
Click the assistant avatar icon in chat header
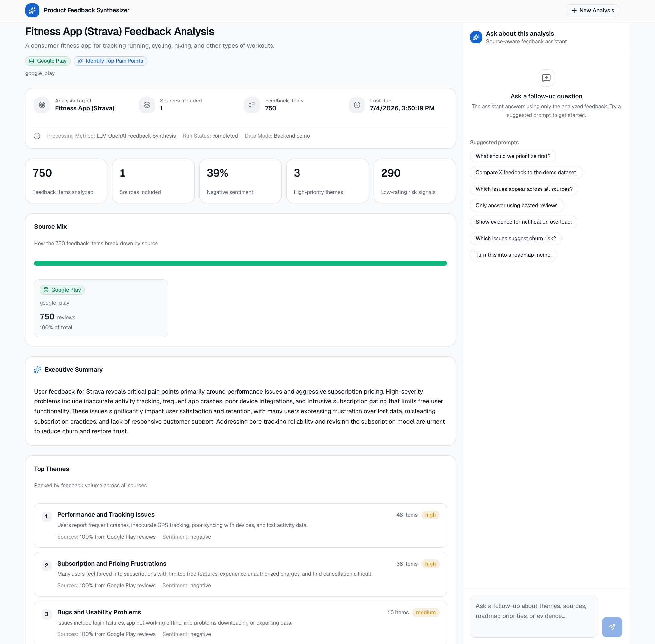[x=476, y=37]
